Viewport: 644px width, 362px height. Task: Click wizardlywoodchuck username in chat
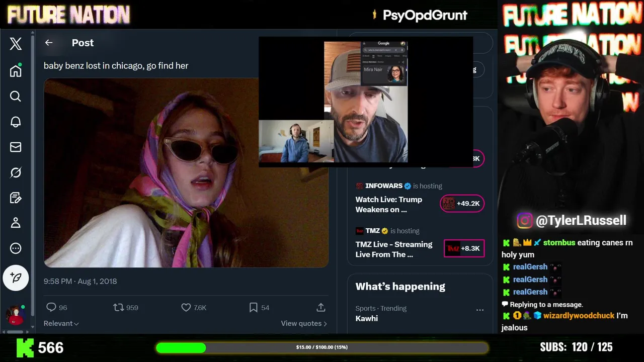[579, 315]
